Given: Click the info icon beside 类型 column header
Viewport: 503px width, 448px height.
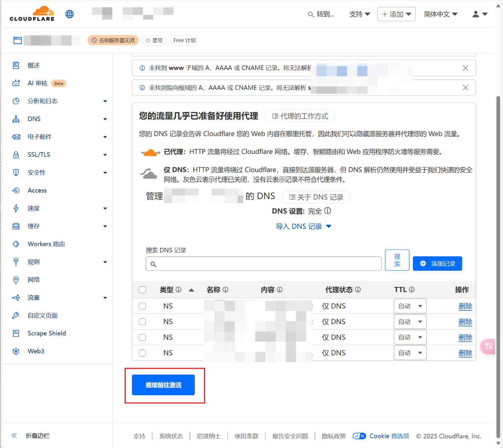Looking at the screenshot, I should tap(178, 290).
